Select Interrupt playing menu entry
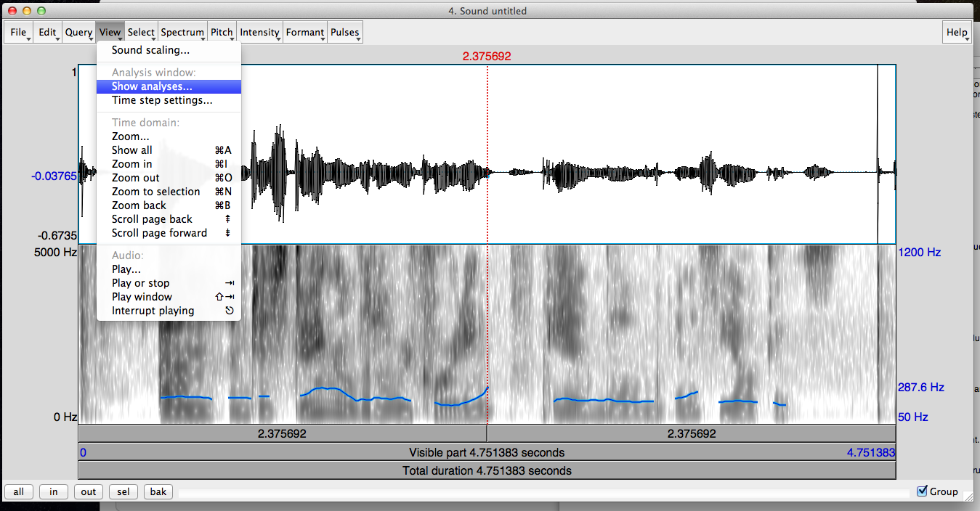 click(x=169, y=311)
